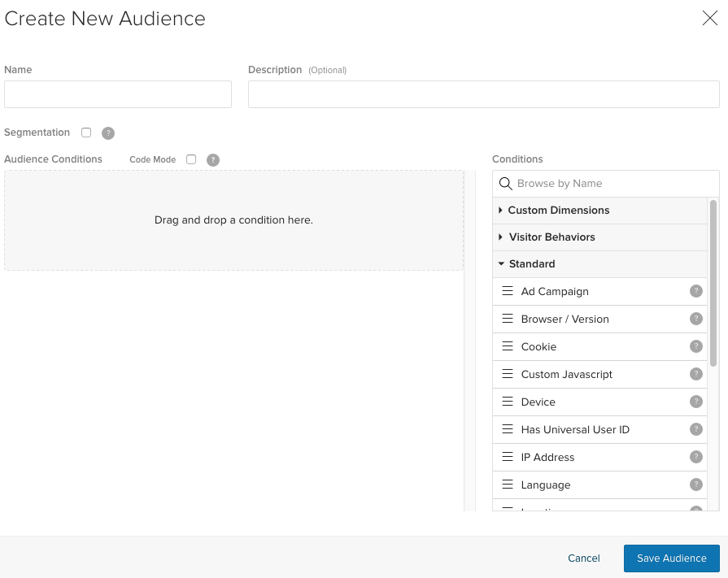This screenshot has height=578, width=728.
Task: Select the Language condition item
Action: [546, 485]
